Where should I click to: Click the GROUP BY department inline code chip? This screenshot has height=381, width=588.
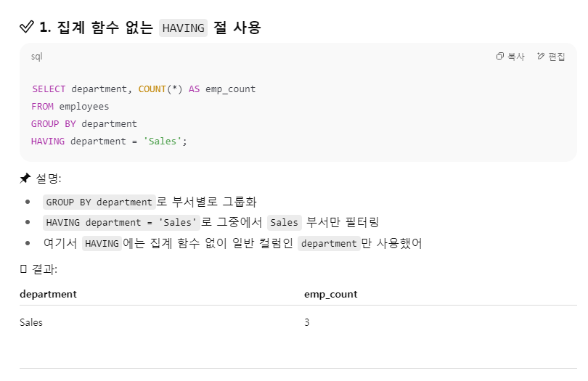(99, 202)
